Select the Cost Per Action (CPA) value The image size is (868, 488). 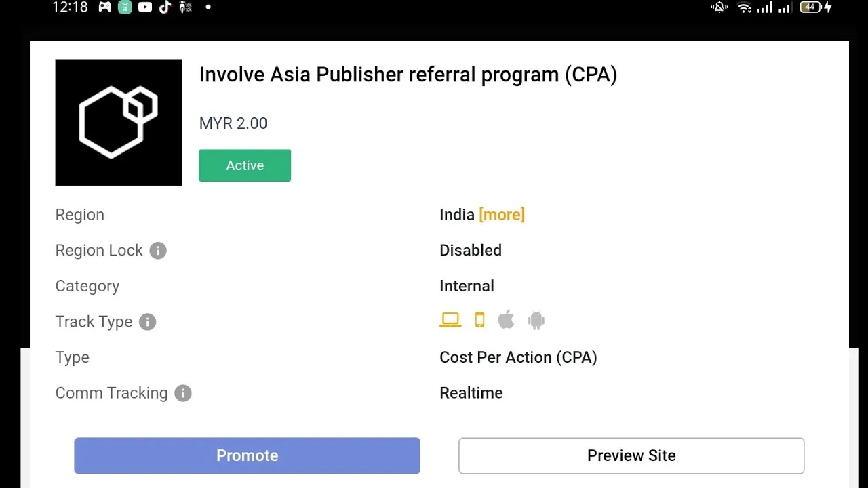coord(518,357)
